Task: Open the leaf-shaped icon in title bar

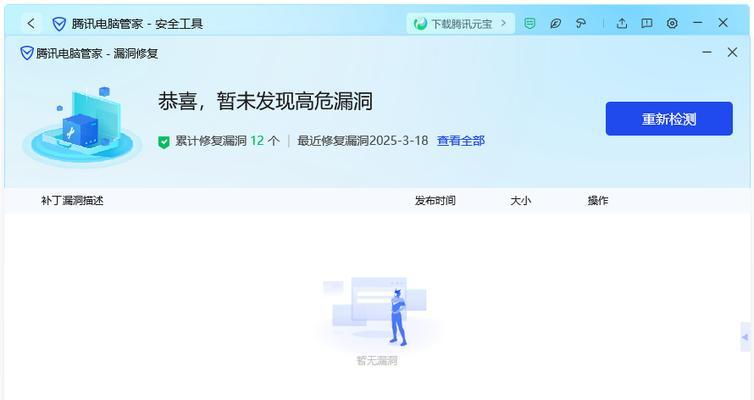Action: (555, 23)
